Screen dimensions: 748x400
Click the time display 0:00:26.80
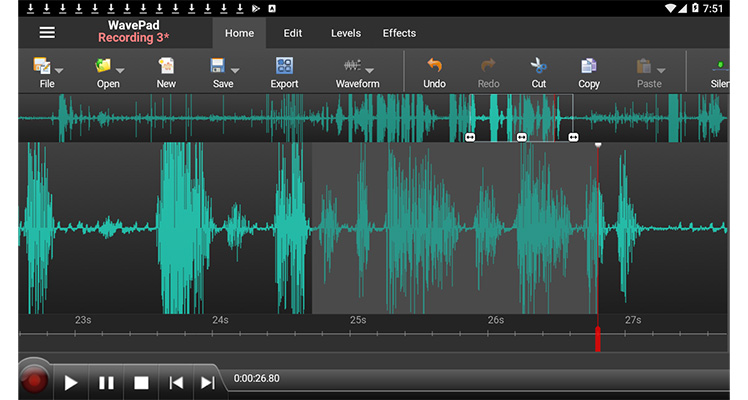(257, 379)
